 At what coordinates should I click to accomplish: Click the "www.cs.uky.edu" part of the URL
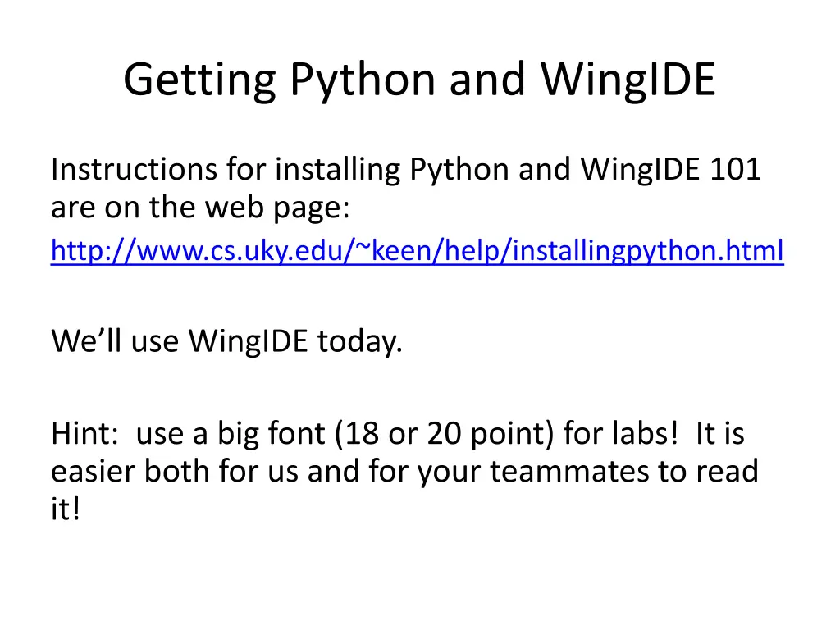click(x=239, y=249)
